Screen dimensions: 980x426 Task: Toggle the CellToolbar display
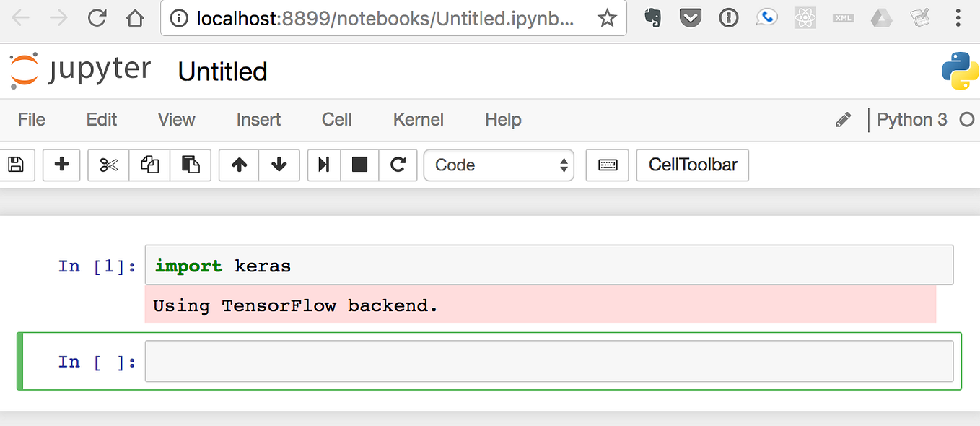(691, 165)
